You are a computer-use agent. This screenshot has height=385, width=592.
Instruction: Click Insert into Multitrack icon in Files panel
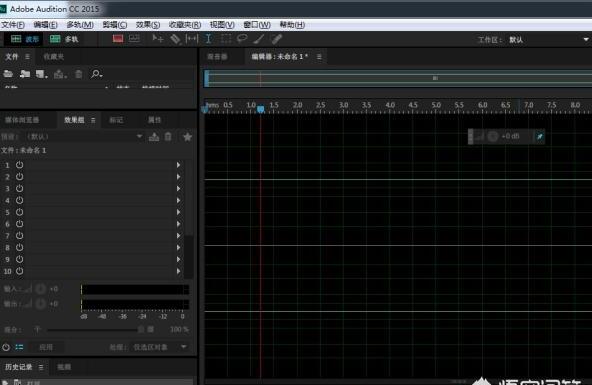point(60,74)
